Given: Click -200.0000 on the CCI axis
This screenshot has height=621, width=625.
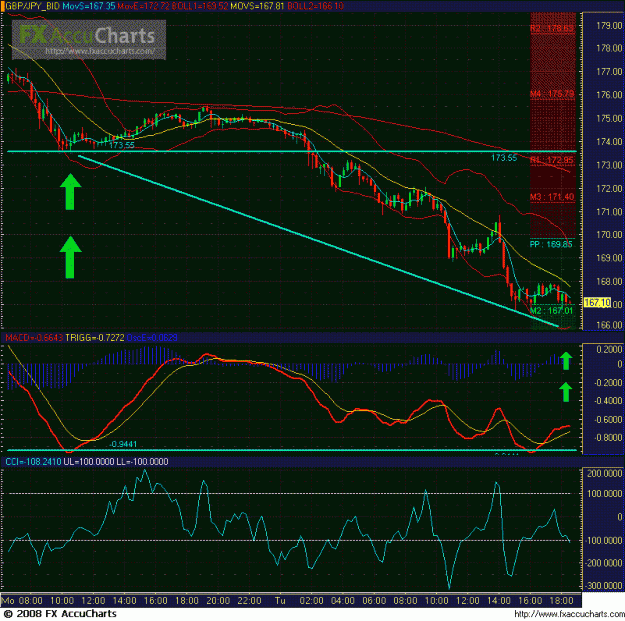Looking at the screenshot, I should 603,563.
